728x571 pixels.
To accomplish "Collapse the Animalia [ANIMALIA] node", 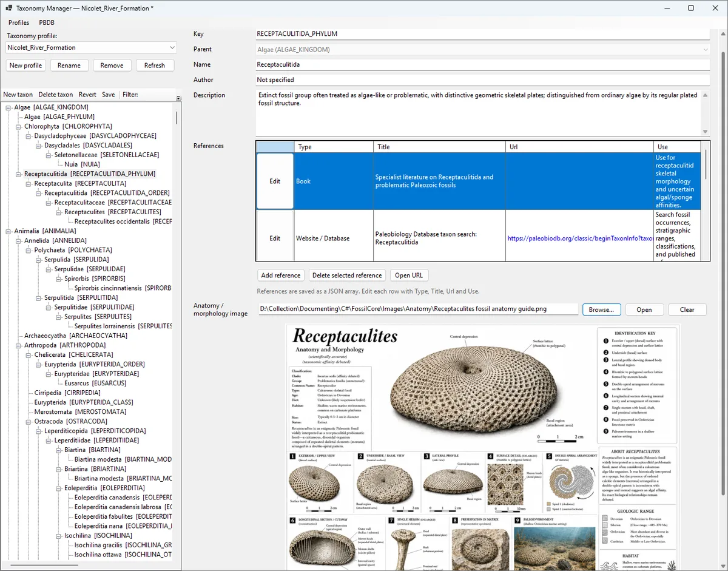I will (8, 231).
